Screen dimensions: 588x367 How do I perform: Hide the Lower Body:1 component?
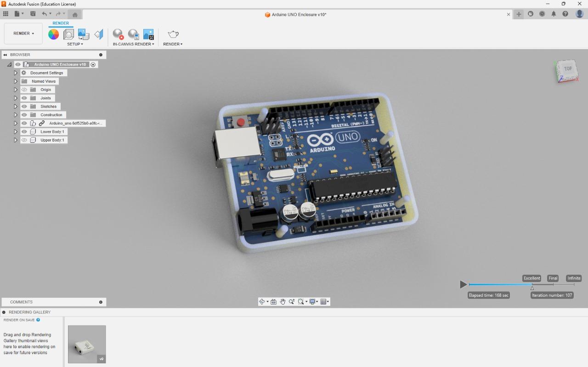coord(24,131)
